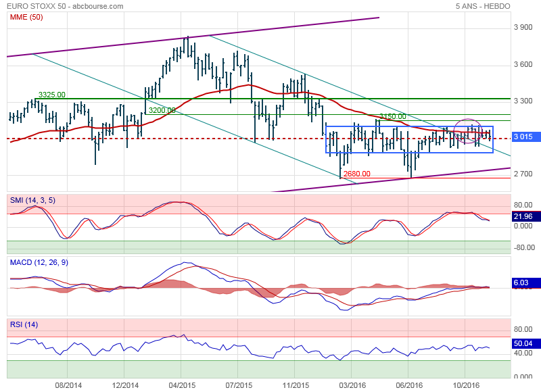
Task: Select the 80.00 value on SMI scale
Action: click(x=523, y=205)
